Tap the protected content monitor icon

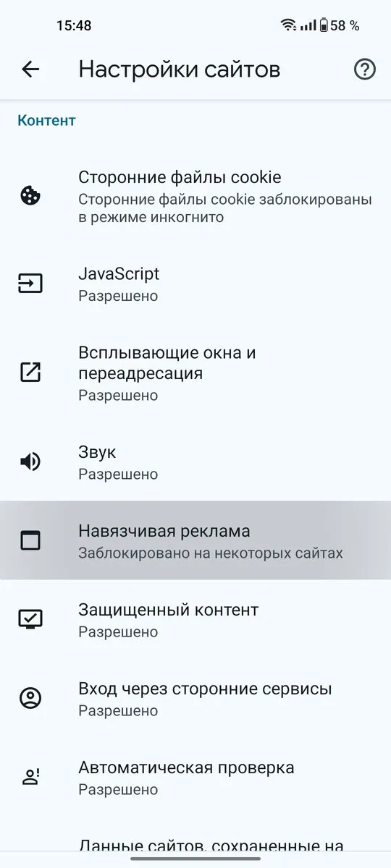click(x=30, y=619)
